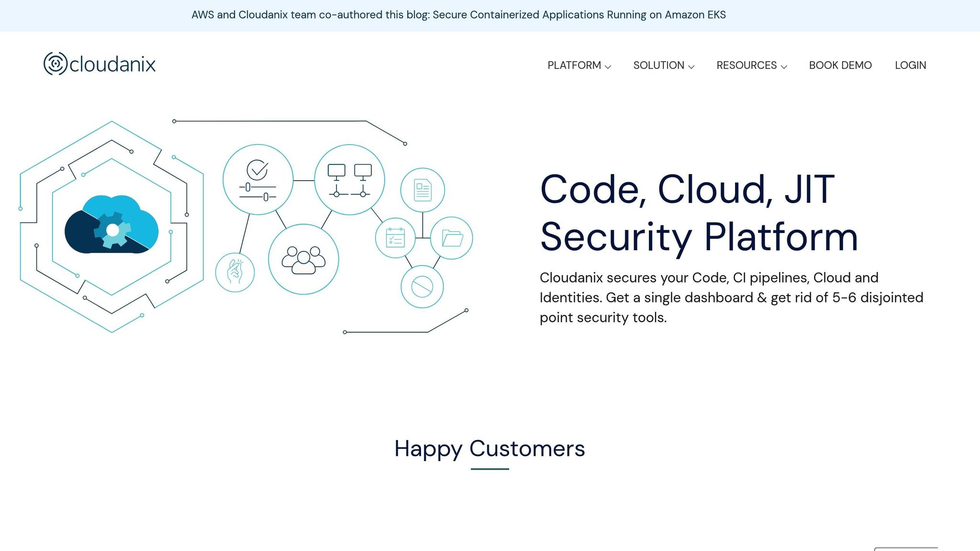The height and width of the screenshot is (551, 980).
Task: Click the open folder icon
Action: coord(451,237)
